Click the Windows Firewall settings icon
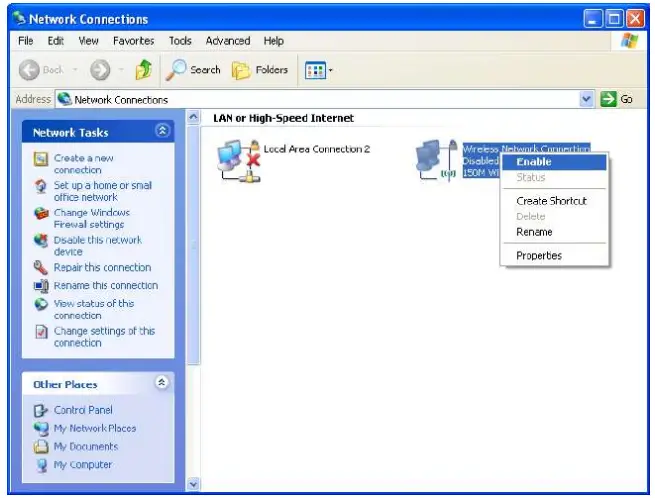Screen dimensions: 655x498 pyautogui.click(x=41, y=213)
